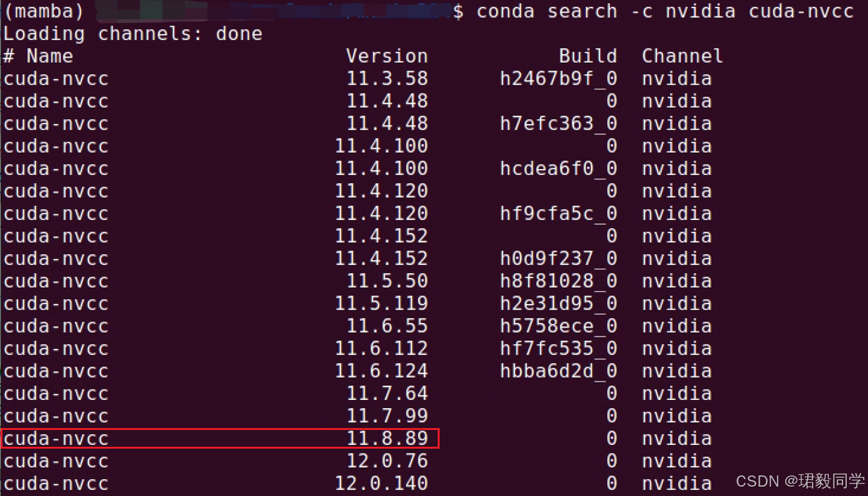This screenshot has height=496, width=868.
Task: Select the highlighted cuda-nvcc 11.8.89 row
Action: (218, 438)
